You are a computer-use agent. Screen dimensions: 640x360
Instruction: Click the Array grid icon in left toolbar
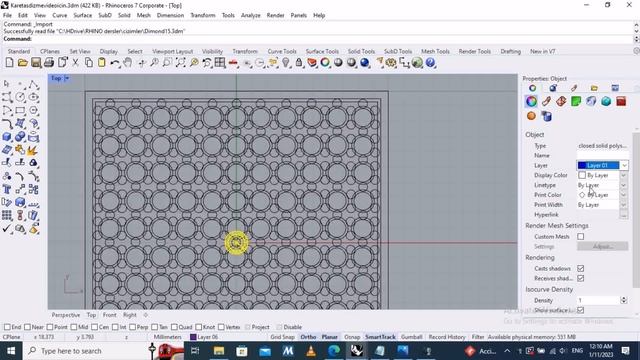7,216
